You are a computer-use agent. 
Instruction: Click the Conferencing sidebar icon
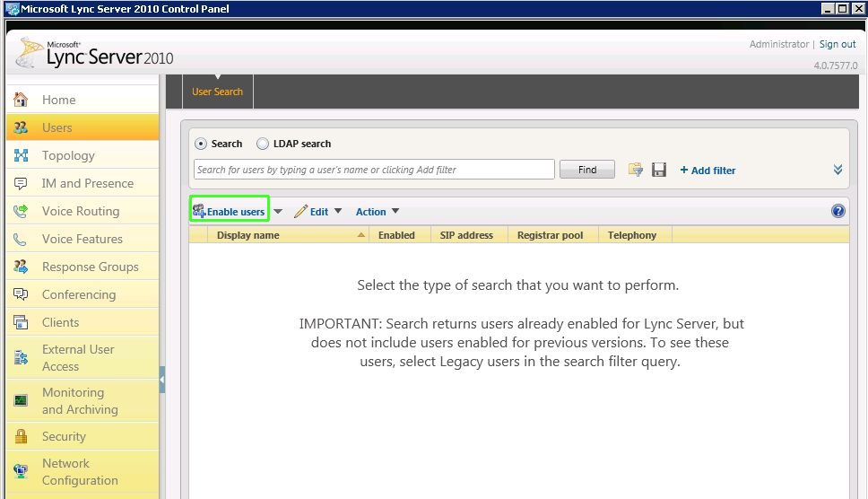point(21,294)
